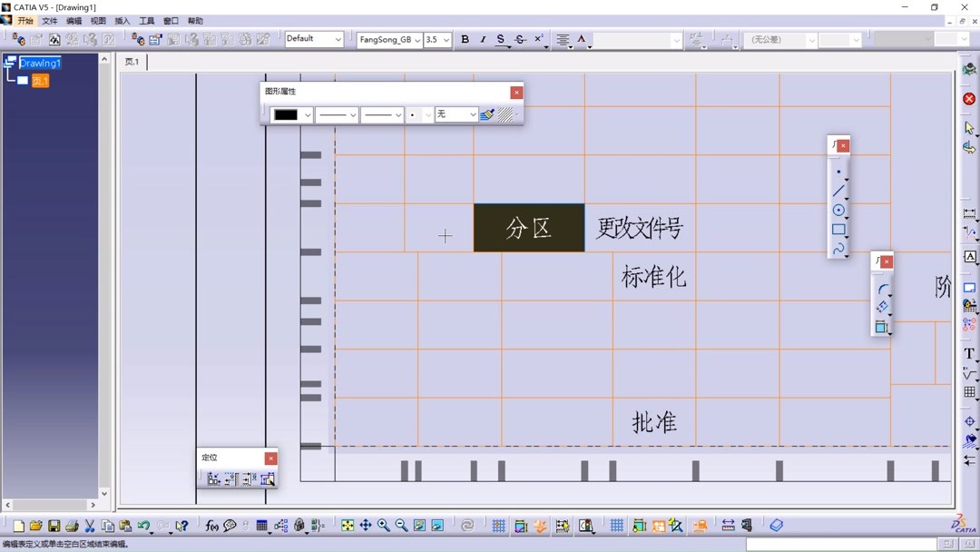The height and width of the screenshot is (552, 980).
Task: Click the copy graphic properties painter icon
Action: coord(487,114)
